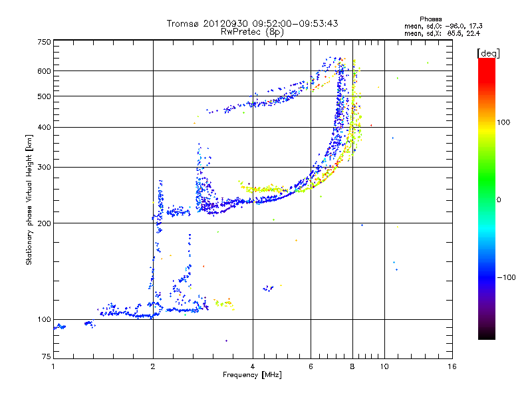Screen dimensions: 532x399
Task: Click the plot title 'Tromsø 20120930 09:52:00-09:53:43'
Action: tap(252, 23)
